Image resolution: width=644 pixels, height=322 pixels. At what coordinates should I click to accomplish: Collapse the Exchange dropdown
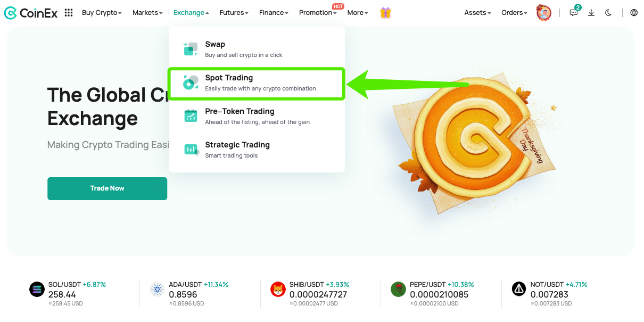click(x=191, y=13)
